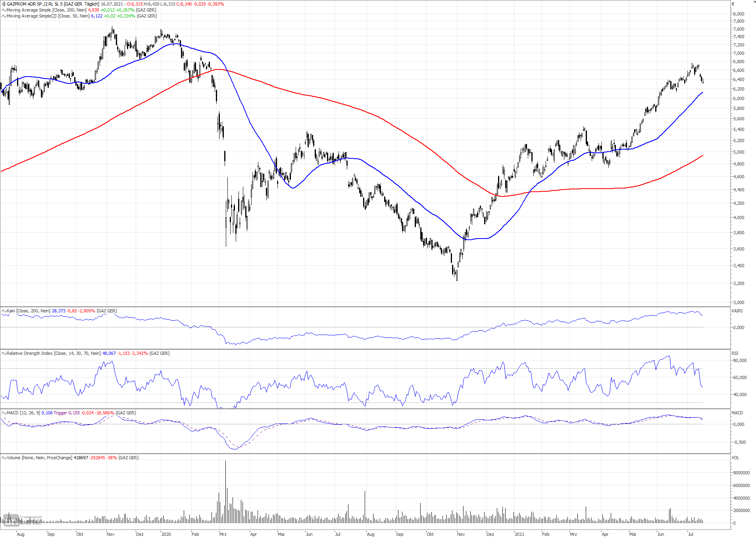
Task: Click the blue 6,122 moving average value
Action: click(96, 16)
